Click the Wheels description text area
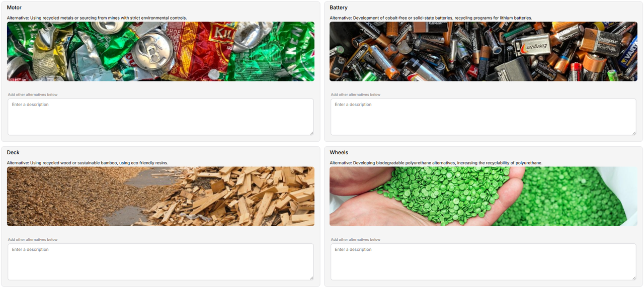The height and width of the screenshot is (288, 644). click(484, 262)
